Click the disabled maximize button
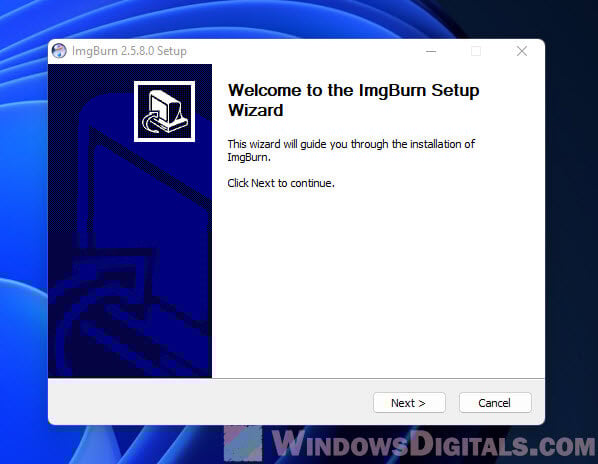The width and height of the screenshot is (598, 464). [x=476, y=51]
